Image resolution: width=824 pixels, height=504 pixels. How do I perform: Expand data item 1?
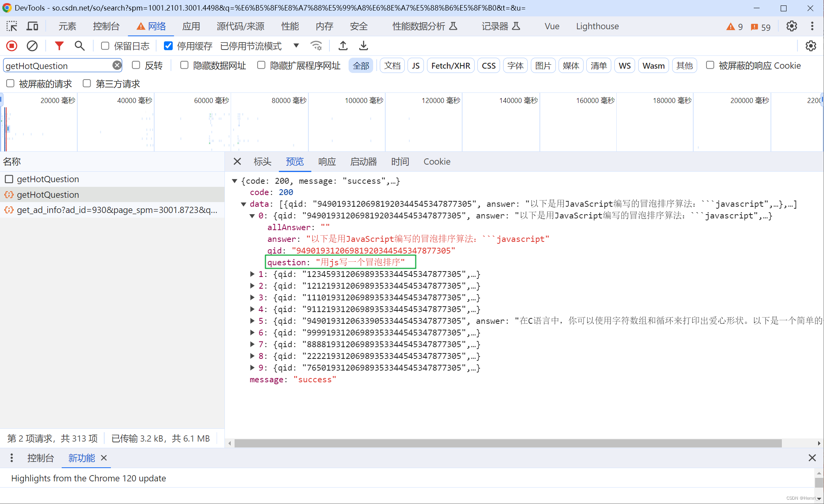pos(252,274)
